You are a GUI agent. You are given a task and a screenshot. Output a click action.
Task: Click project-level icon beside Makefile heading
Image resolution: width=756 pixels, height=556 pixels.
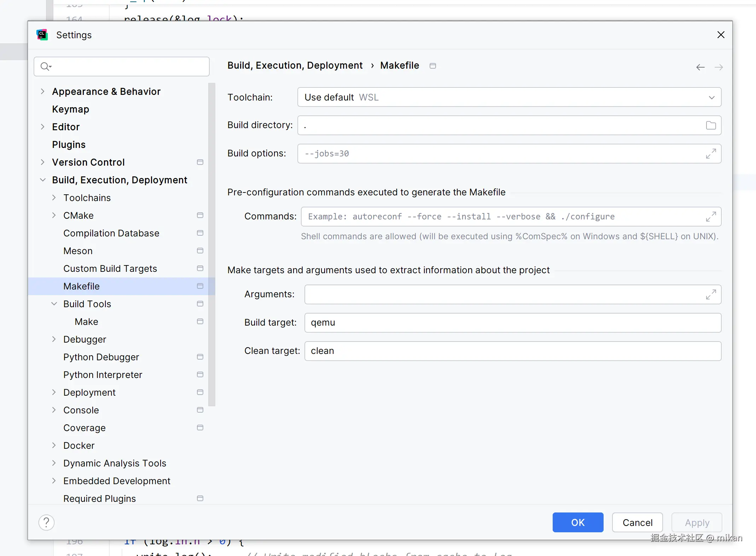click(432, 66)
